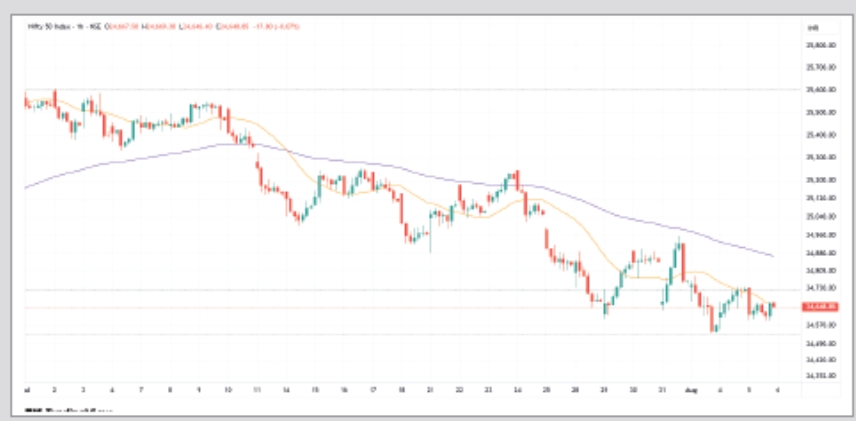Click the Jul label at time axis start
Viewport: 856px width, 421px height.
(x=26, y=387)
